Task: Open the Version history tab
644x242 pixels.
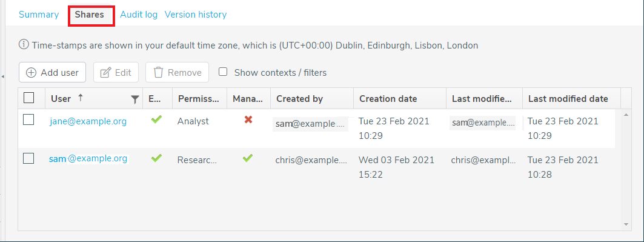Action: (x=196, y=15)
